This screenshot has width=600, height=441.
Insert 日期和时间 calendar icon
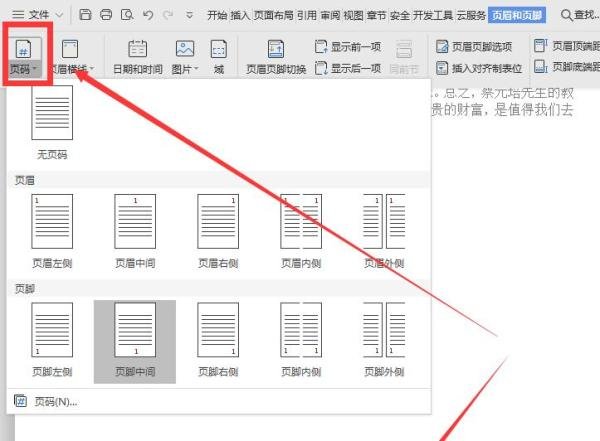[137, 49]
